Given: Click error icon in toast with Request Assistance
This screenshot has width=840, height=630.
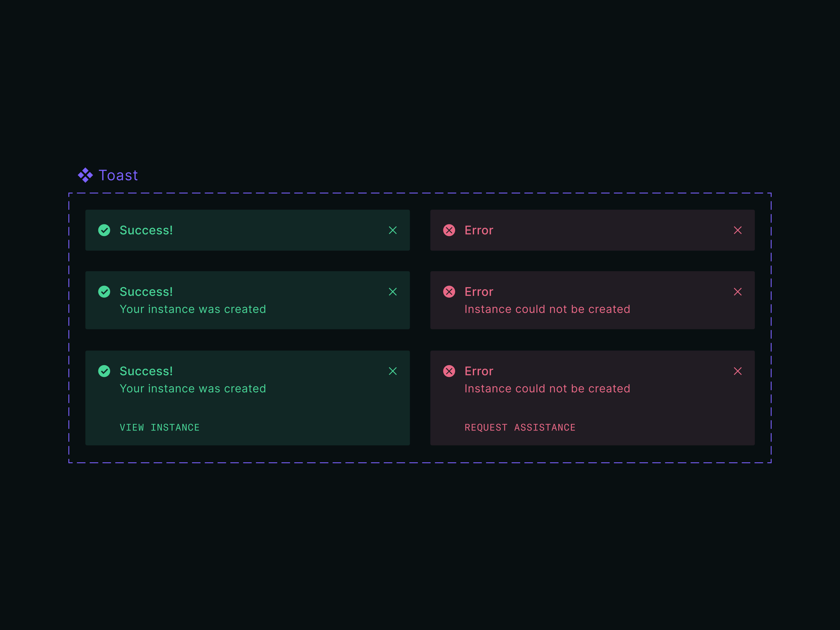Looking at the screenshot, I should 449,371.
